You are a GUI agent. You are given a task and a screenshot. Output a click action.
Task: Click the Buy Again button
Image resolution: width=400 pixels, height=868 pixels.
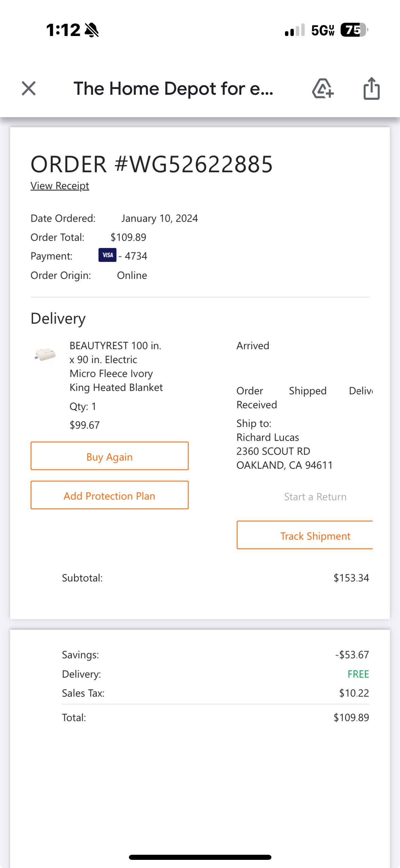(110, 456)
